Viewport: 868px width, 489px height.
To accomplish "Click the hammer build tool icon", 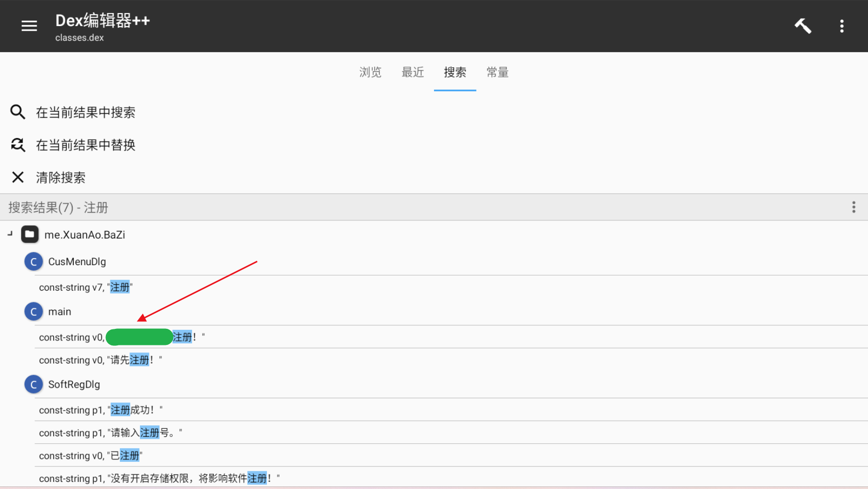I will click(803, 26).
